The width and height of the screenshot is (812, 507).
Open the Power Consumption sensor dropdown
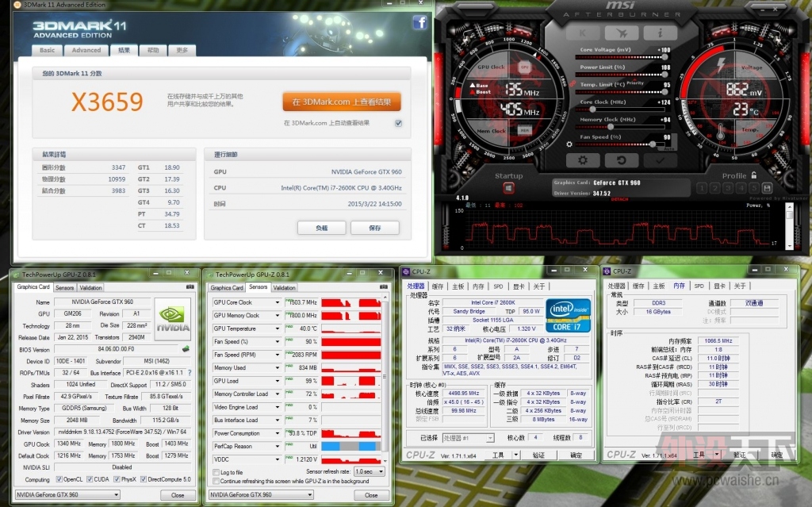[278, 433]
